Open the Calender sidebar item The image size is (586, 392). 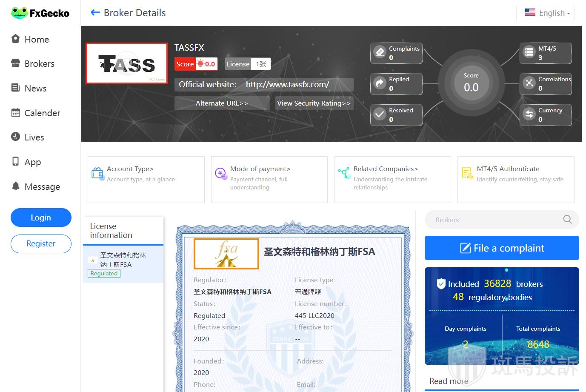coord(42,113)
